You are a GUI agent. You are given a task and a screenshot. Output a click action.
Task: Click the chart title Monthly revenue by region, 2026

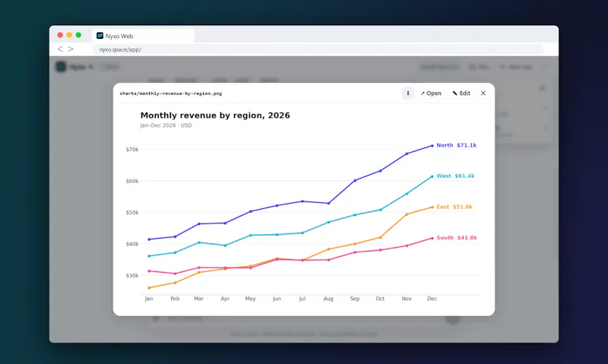click(215, 116)
